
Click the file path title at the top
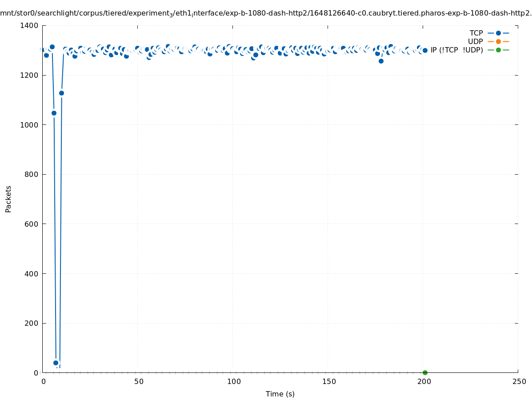(x=266, y=13)
